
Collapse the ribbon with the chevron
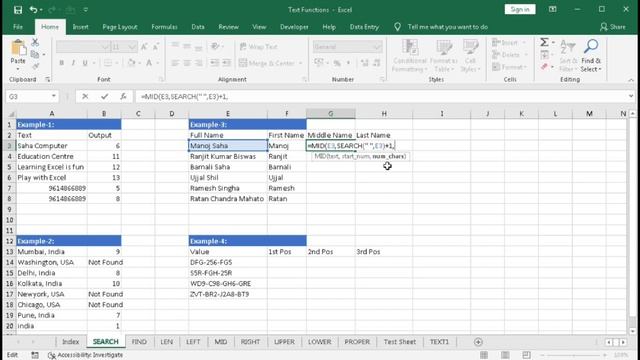click(631, 80)
